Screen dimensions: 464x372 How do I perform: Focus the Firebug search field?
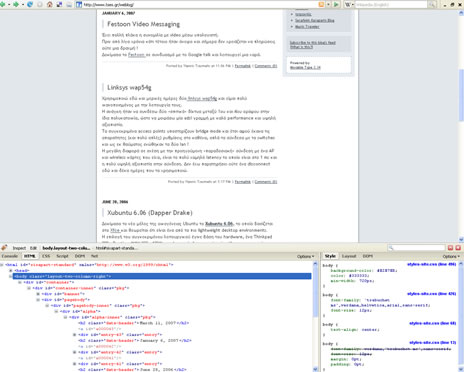tap(417, 248)
